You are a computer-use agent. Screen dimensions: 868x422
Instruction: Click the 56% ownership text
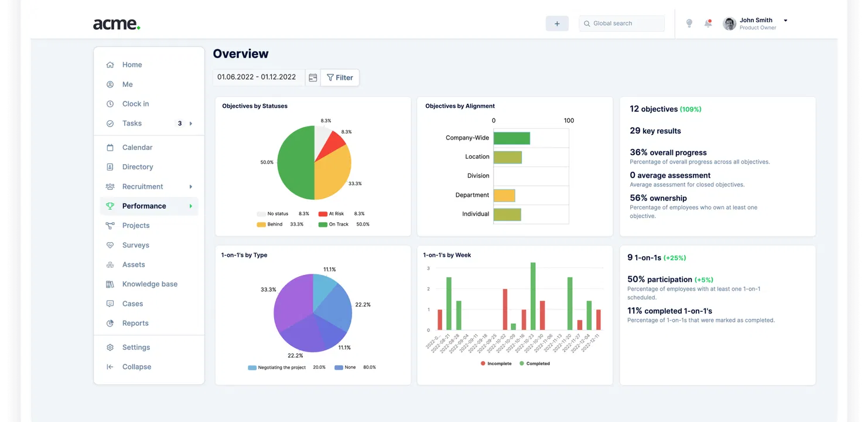tap(658, 198)
